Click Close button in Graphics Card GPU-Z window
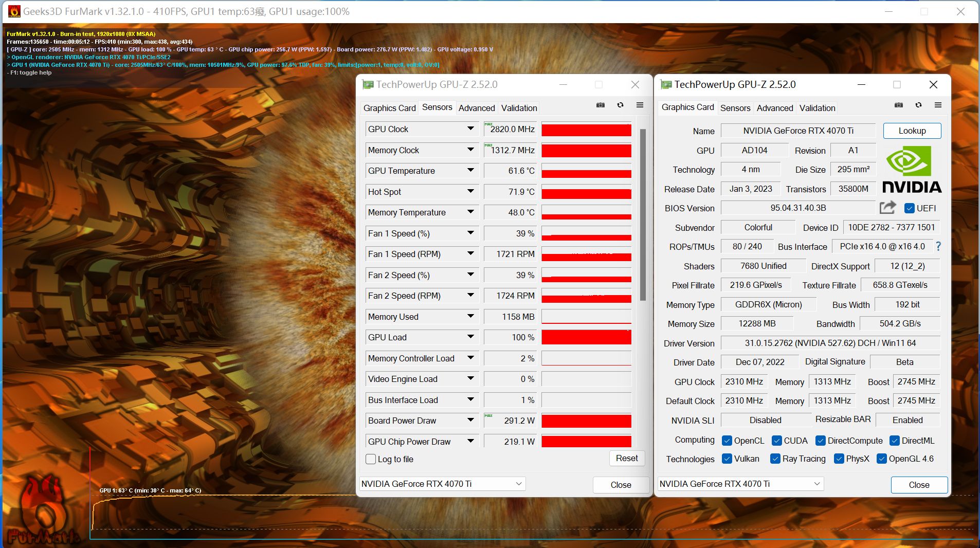Image resolution: width=980 pixels, height=548 pixels. coord(919,485)
